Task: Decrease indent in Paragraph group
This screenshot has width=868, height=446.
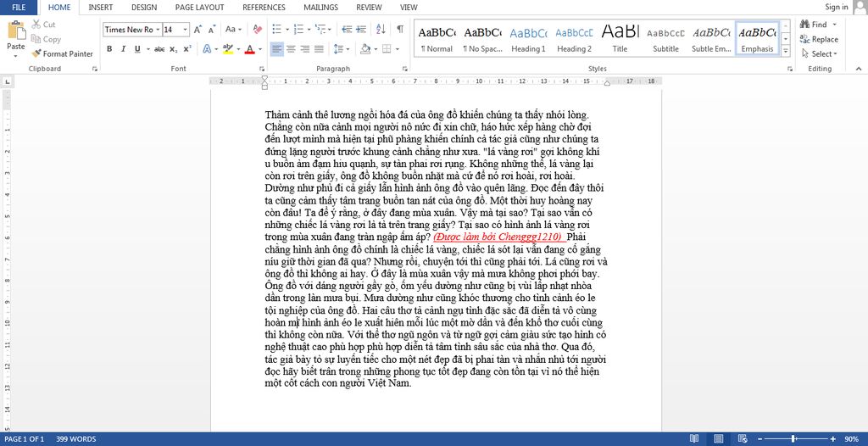Action: [347, 30]
